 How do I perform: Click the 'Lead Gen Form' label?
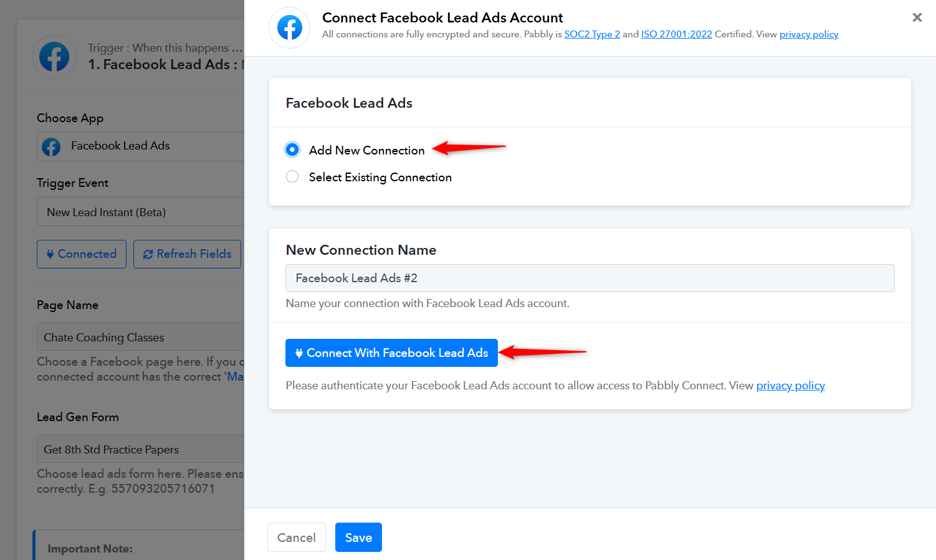[x=78, y=417]
